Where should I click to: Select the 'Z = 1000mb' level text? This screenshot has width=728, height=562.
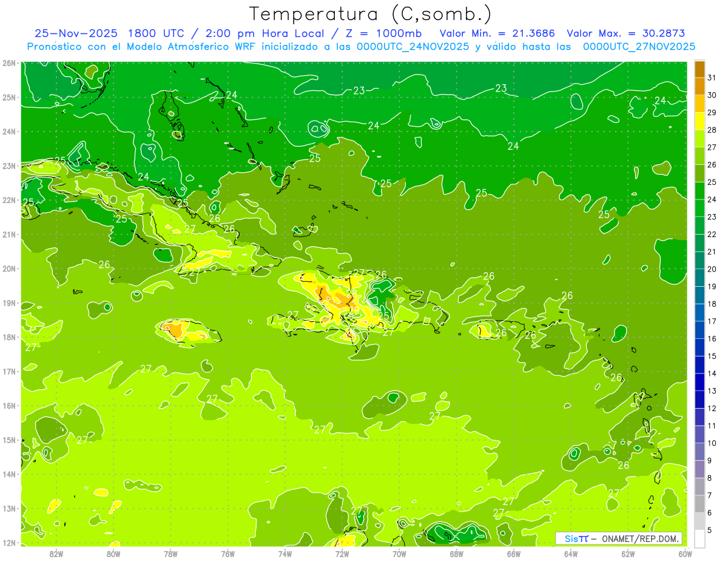pos(383,33)
